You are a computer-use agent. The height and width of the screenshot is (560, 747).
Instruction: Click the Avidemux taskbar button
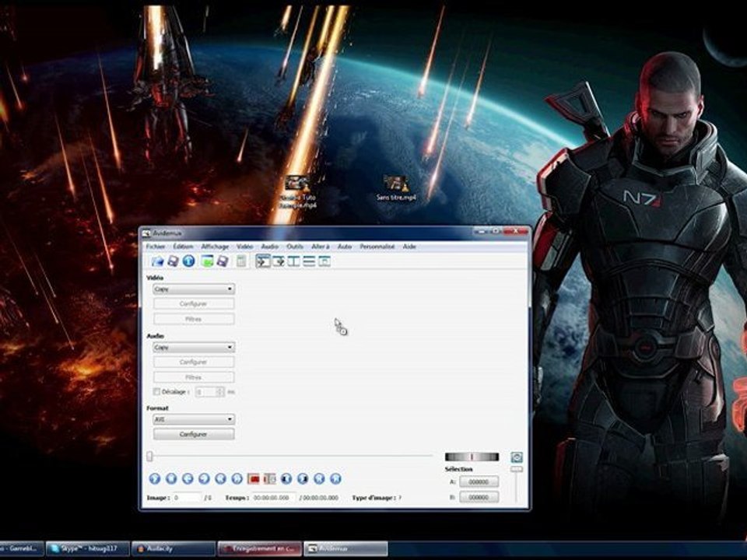pos(345,548)
